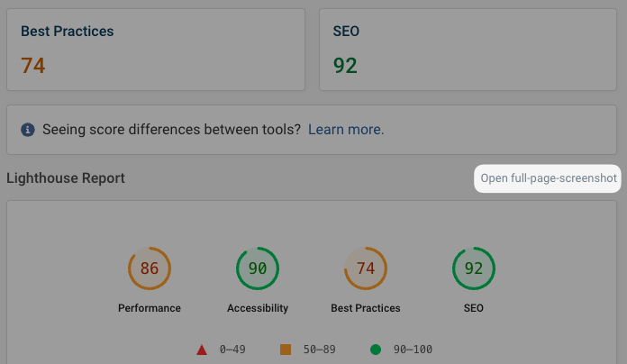Select the SEO gauge showing 92
627x364 pixels.
(474, 268)
